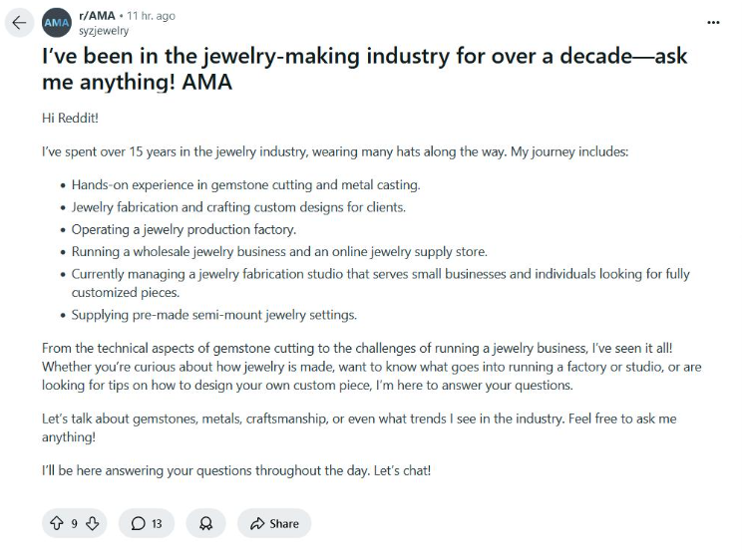The height and width of the screenshot is (560, 742).
Task: Open the 13 comments on this post
Action: pyautogui.click(x=147, y=523)
